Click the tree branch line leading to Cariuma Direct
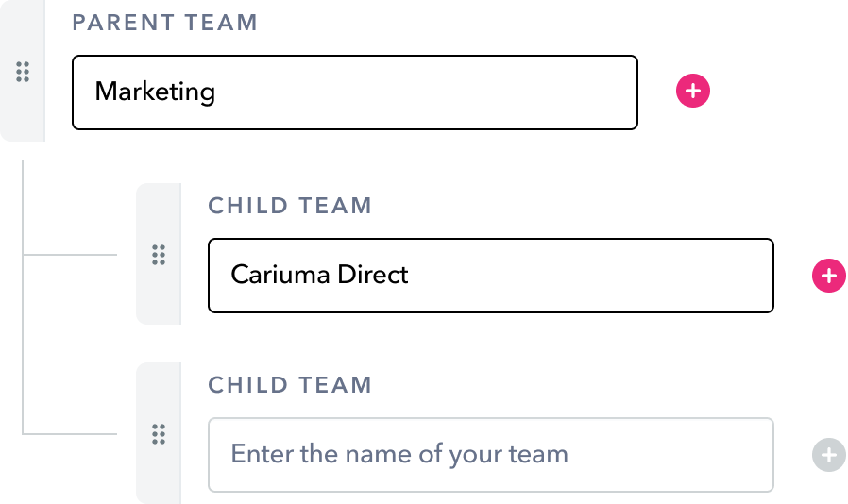 tap(71, 255)
